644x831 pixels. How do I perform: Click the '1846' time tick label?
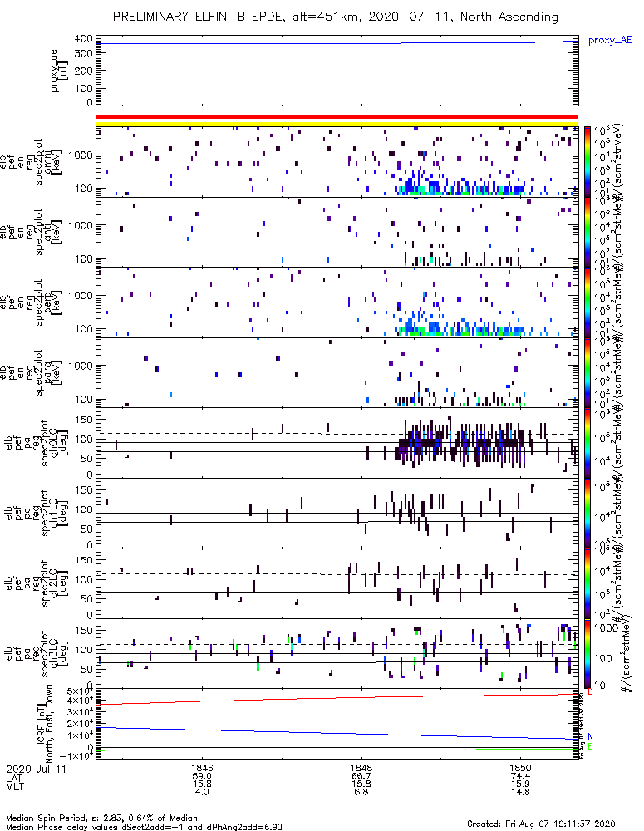point(202,768)
